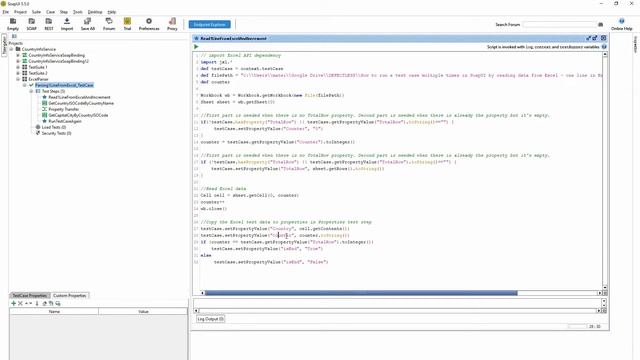Click the load properties from file icon

coord(51,303)
